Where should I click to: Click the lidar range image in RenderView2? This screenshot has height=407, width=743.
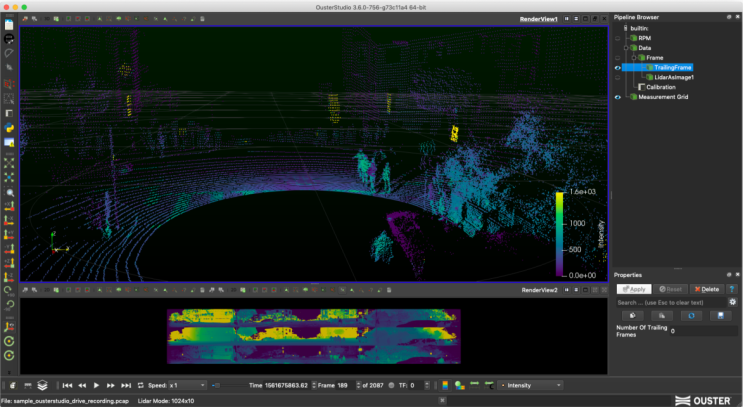(314, 336)
